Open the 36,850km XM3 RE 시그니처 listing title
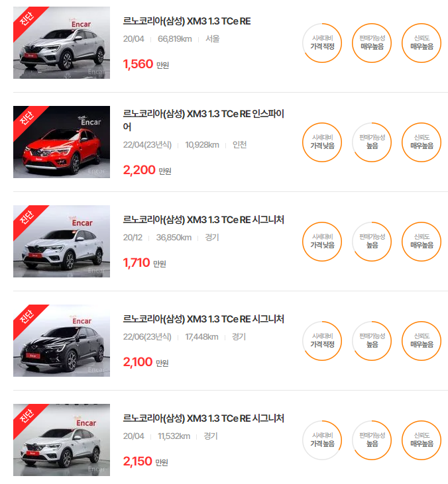Viewport: 448px width, 484px height. pos(203,220)
